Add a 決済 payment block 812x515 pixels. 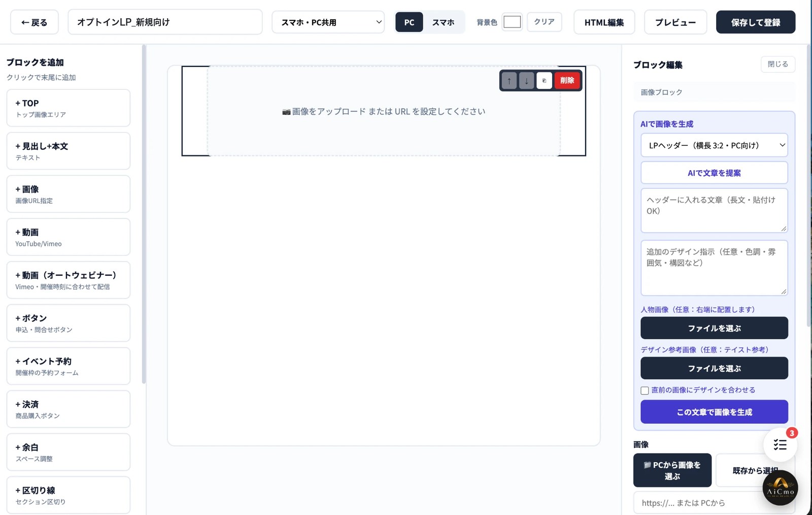tap(69, 409)
